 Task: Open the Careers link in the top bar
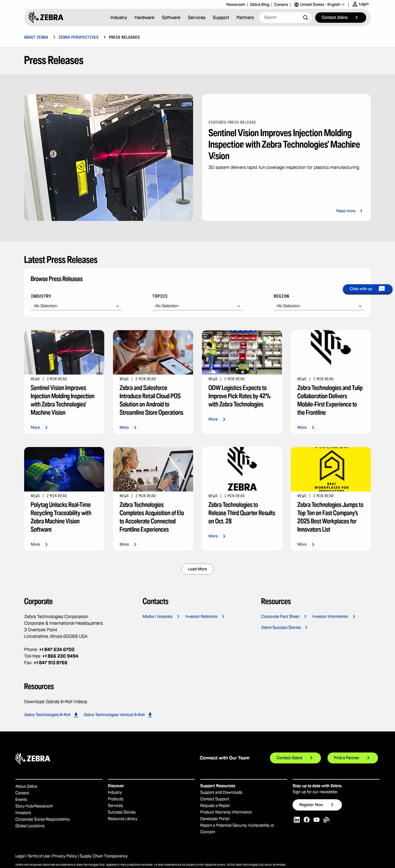point(281,5)
